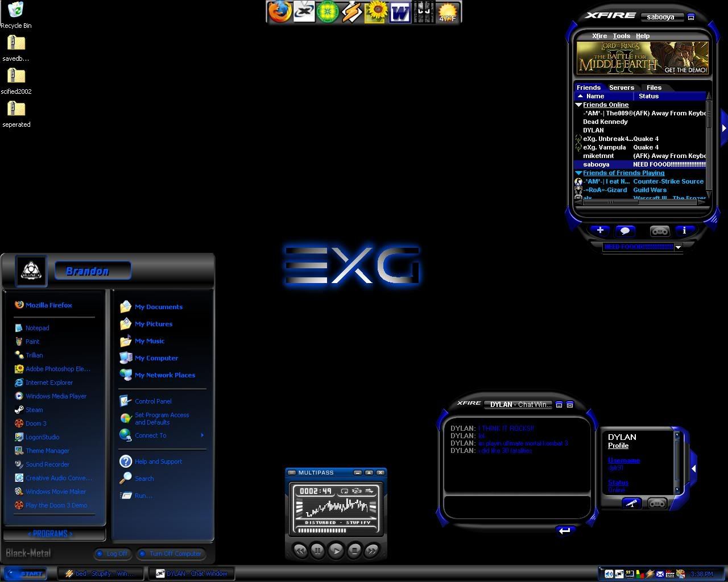Viewport: 728px width, 582px height.
Task: Collapse the Friends Online group
Action: pos(578,105)
